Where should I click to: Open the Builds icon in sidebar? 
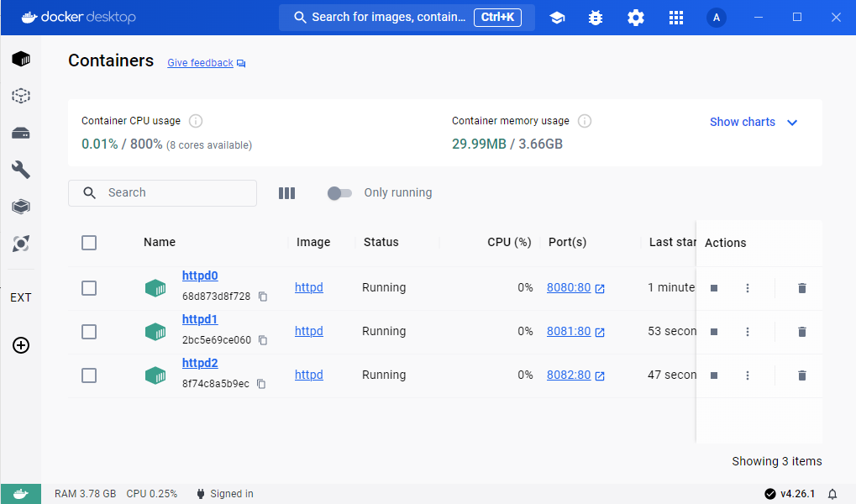(x=21, y=207)
